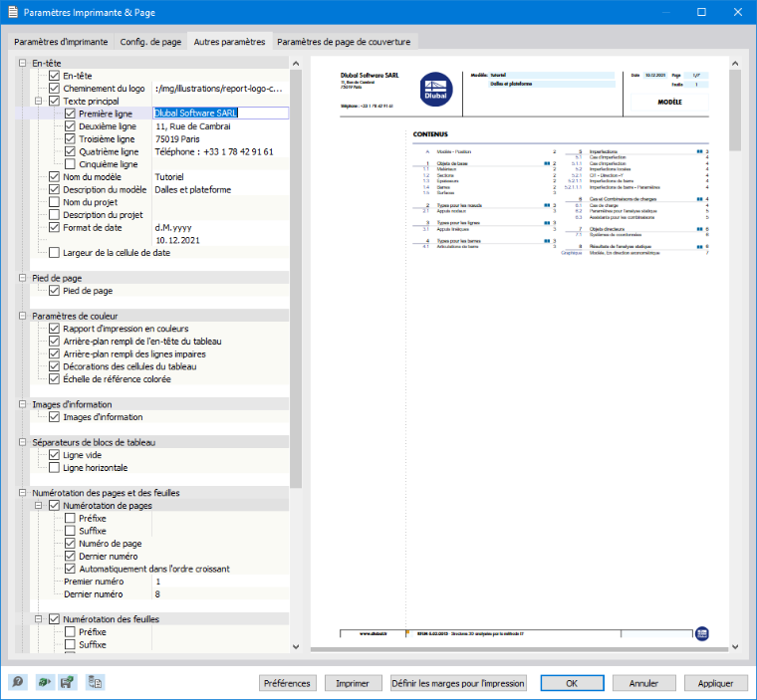Uncheck Rapport d'impression en couleurs

click(55, 329)
